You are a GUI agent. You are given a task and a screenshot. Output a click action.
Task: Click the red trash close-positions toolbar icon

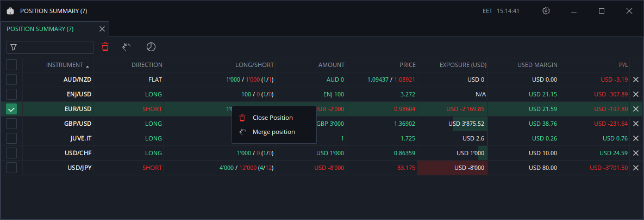(x=105, y=47)
